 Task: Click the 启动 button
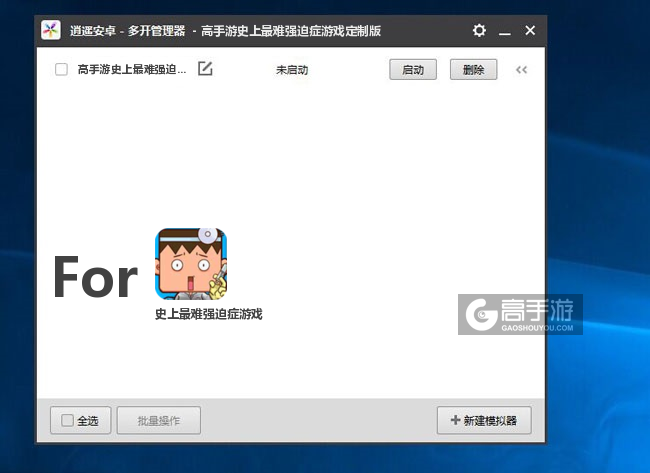(413, 70)
